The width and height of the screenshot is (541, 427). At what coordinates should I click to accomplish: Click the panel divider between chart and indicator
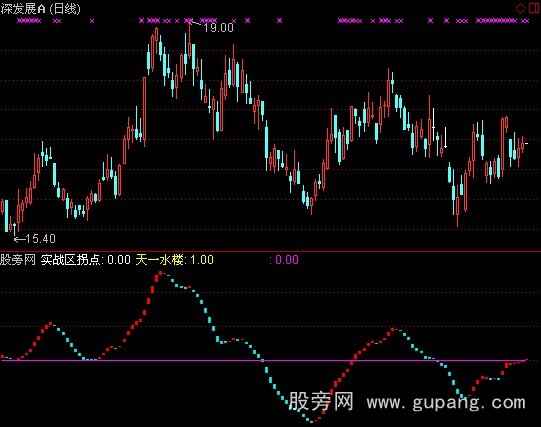point(270,251)
